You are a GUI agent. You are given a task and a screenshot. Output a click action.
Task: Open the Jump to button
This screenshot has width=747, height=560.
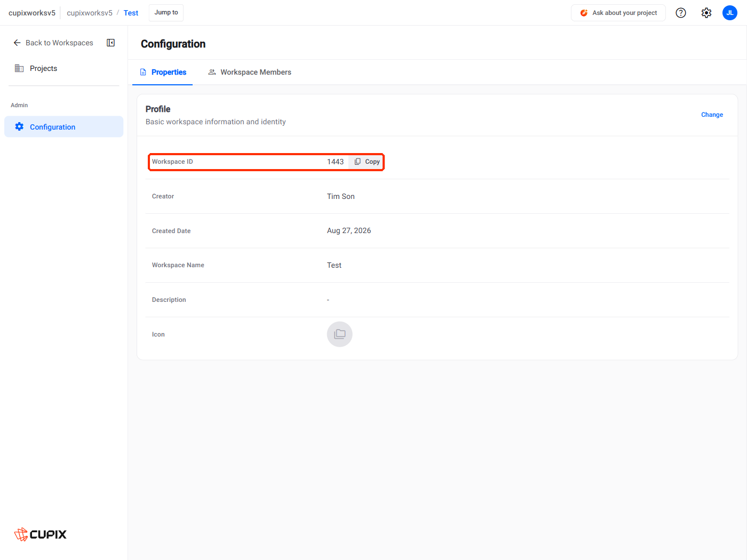(166, 13)
